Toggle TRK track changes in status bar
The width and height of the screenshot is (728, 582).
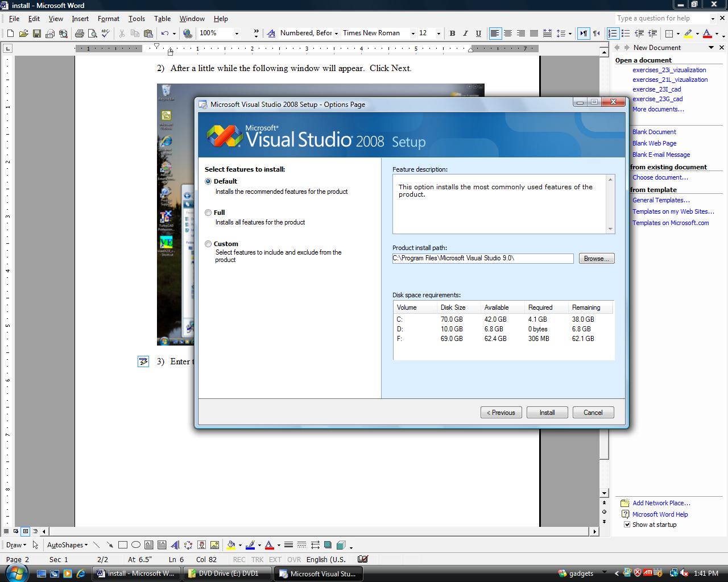coord(257,559)
